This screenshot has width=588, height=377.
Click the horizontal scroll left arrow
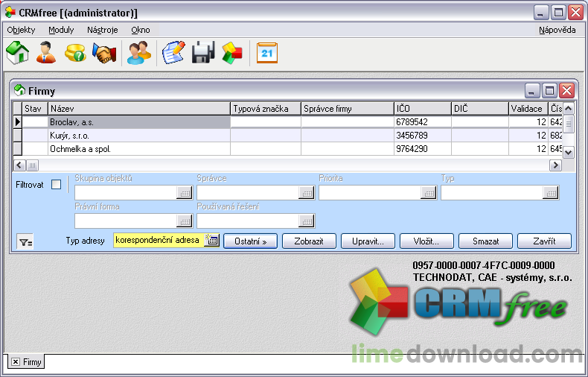pyautogui.click(x=20, y=165)
